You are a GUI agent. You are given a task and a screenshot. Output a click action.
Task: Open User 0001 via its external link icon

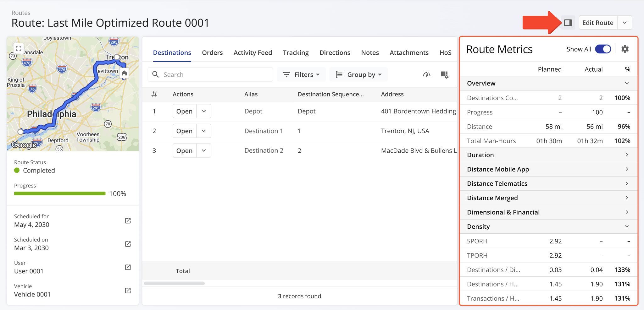coord(128,267)
